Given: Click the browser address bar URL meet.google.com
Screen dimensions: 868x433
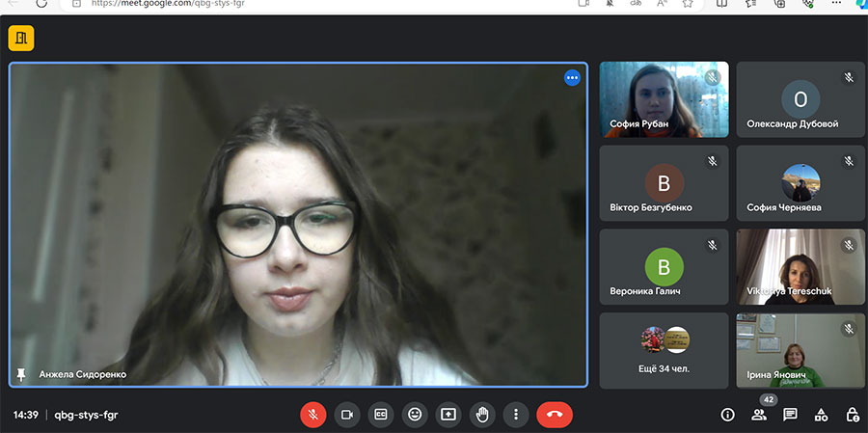Looking at the screenshot, I should click(x=168, y=3).
